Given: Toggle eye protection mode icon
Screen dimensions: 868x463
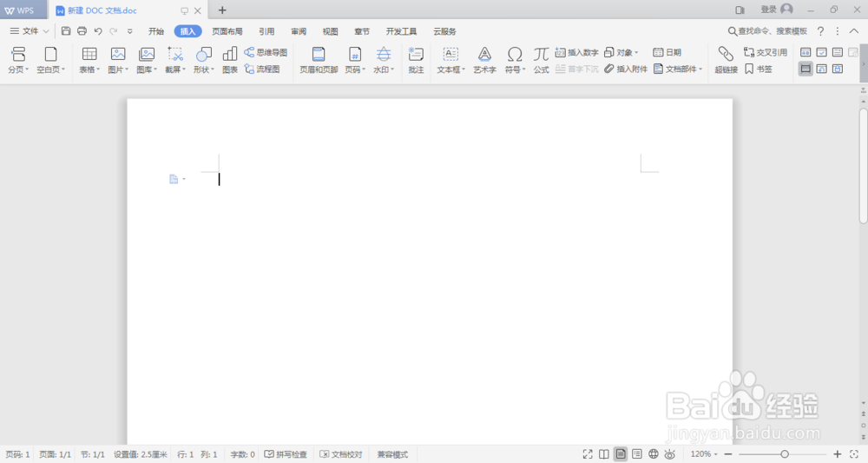Looking at the screenshot, I should coord(670,454).
